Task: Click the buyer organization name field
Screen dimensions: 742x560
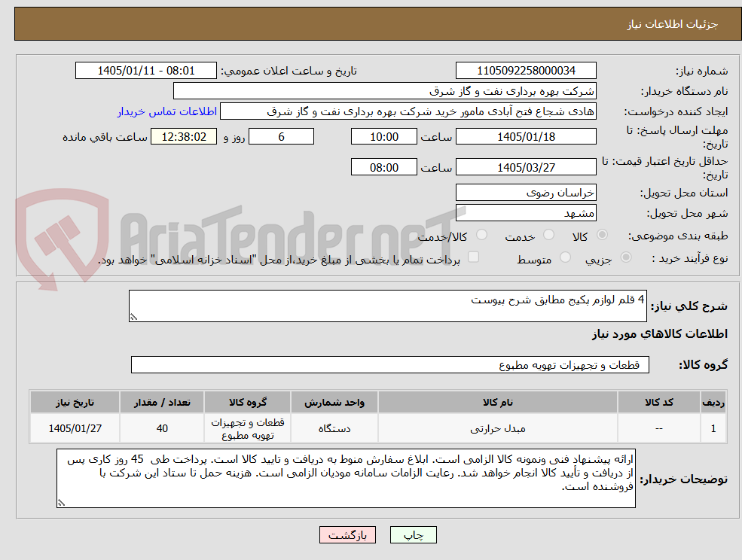Action: click(x=385, y=91)
